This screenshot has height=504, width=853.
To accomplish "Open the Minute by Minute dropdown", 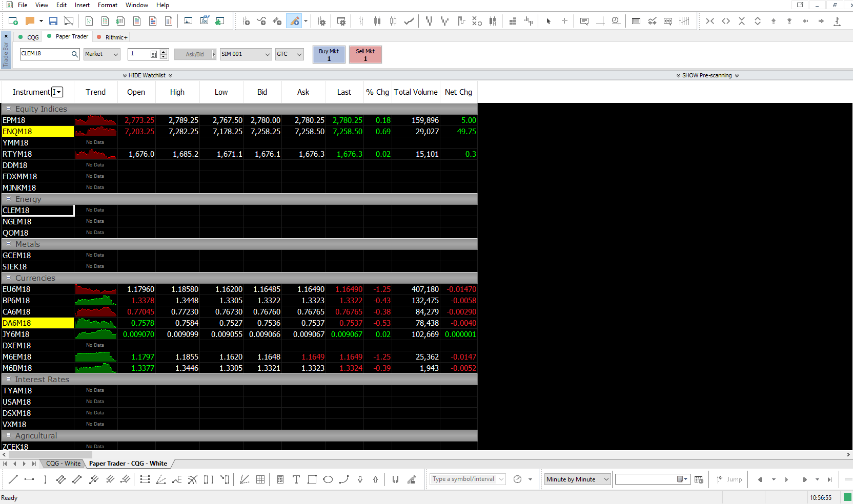I will [x=577, y=479].
